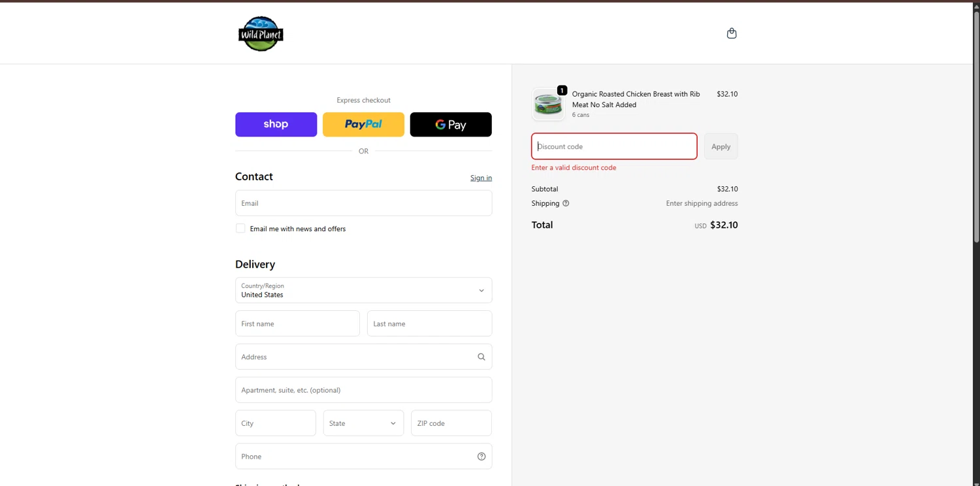
Task: Click the bold Total amount $32.10
Action: (724, 225)
